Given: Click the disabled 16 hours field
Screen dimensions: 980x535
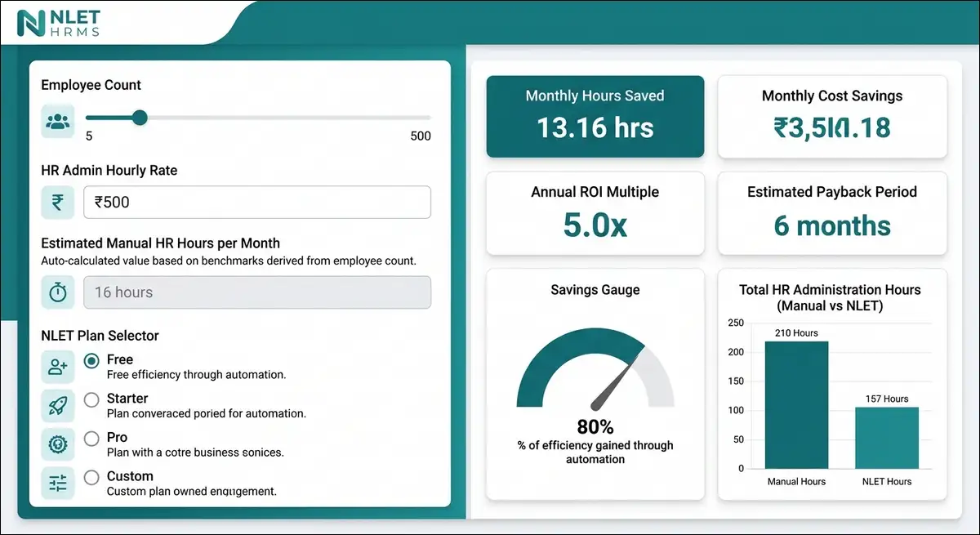Looking at the screenshot, I should 257,292.
